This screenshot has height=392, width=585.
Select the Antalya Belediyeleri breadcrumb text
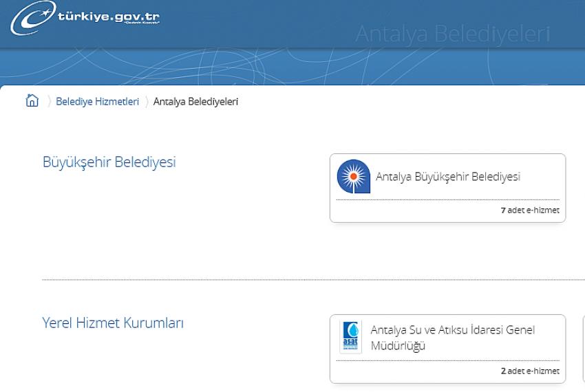195,102
